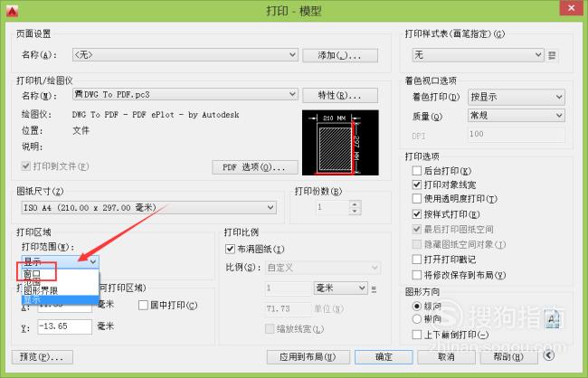Open page setup name dropdown

pos(185,55)
